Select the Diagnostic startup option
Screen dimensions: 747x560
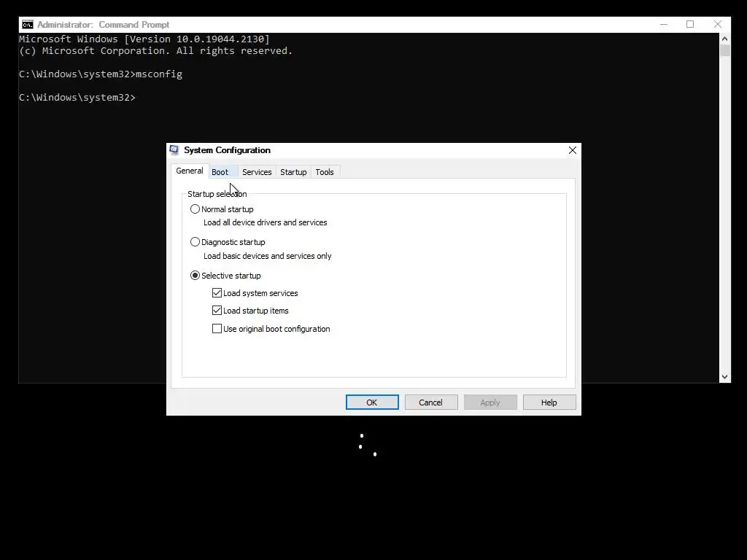point(195,242)
